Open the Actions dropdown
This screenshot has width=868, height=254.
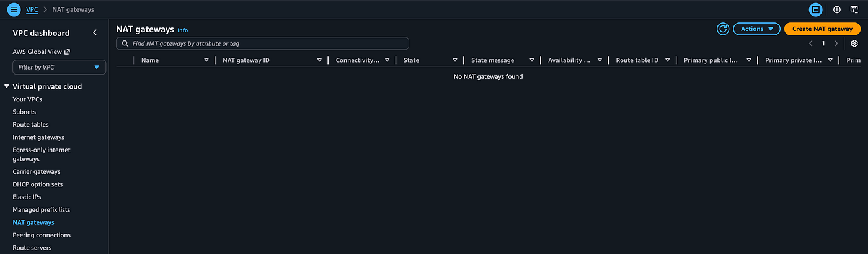(756, 29)
